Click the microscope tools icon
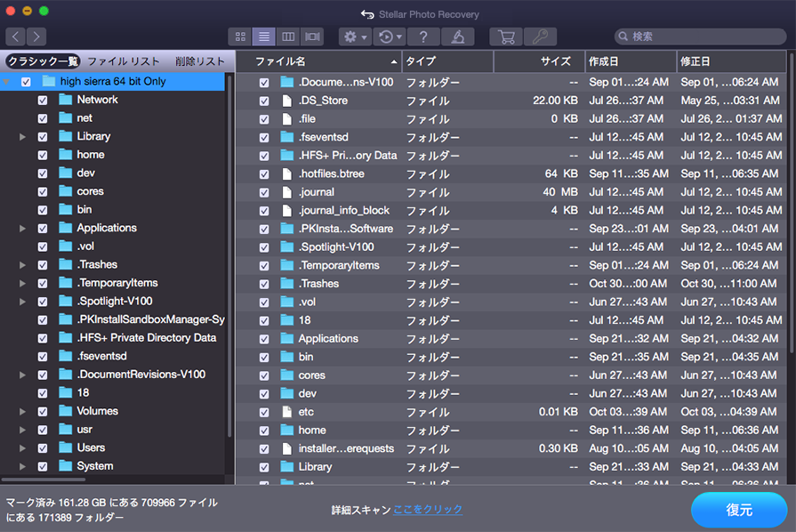The width and height of the screenshot is (796, 532). pyautogui.click(x=458, y=36)
